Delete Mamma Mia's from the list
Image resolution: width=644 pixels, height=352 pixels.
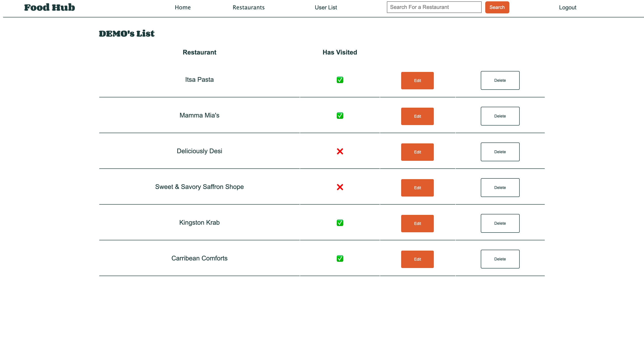500,116
